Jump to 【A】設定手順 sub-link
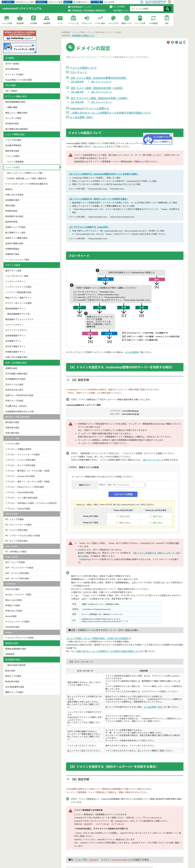 77,82
